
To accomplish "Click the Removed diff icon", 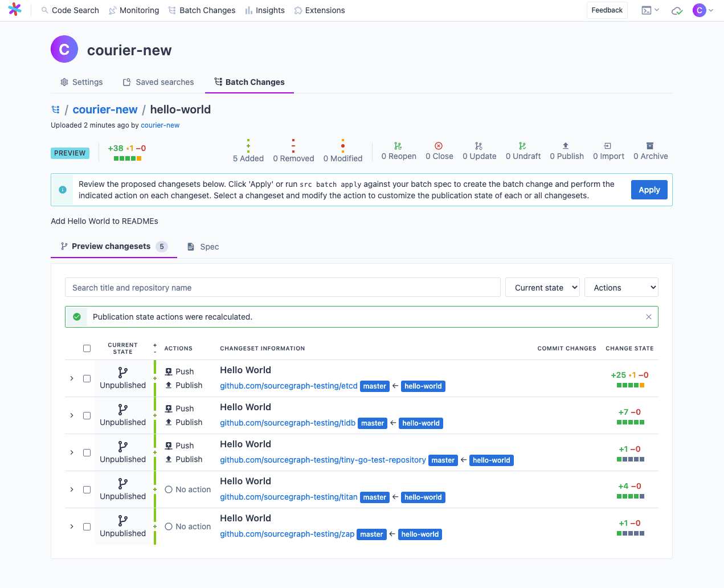I will coord(293,145).
